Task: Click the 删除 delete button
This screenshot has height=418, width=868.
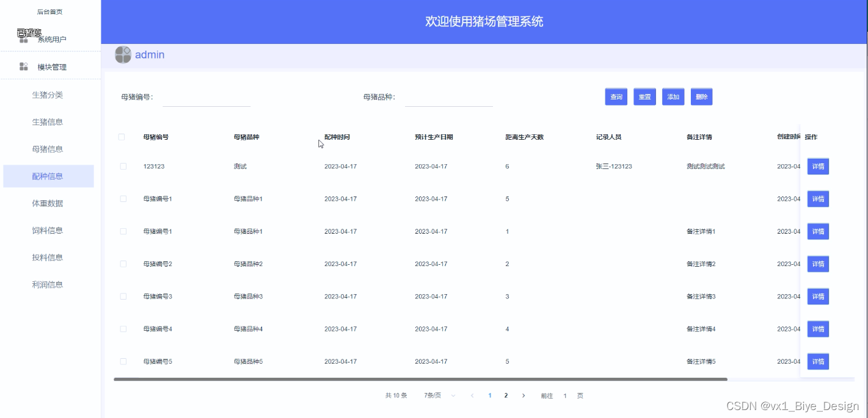Action: pyautogui.click(x=701, y=97)
